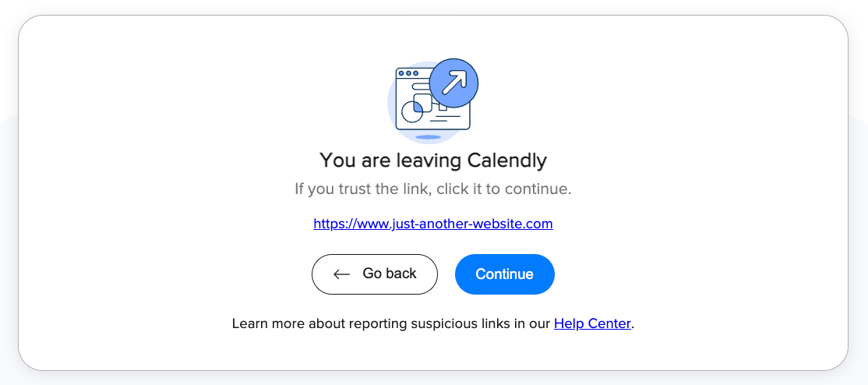The width and height of the screenshot is (868, 385).
Task: Click the external-link arrow badge icon
Action: point(453,83)
